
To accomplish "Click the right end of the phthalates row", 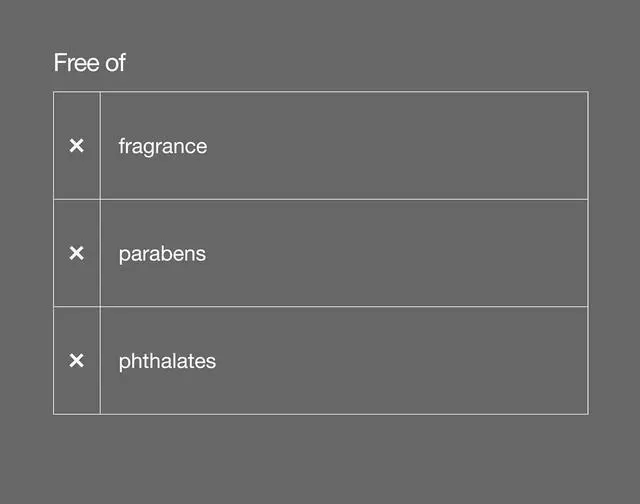I will [x=570, y=360].
